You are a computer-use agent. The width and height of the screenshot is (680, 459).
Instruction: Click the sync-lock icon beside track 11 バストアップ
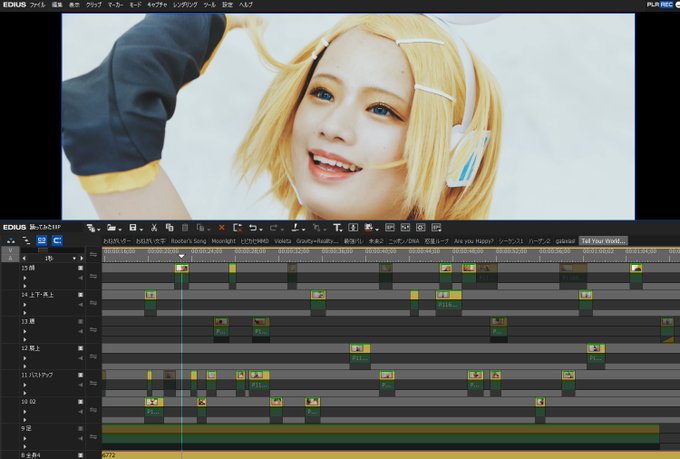tap(93, 383)
